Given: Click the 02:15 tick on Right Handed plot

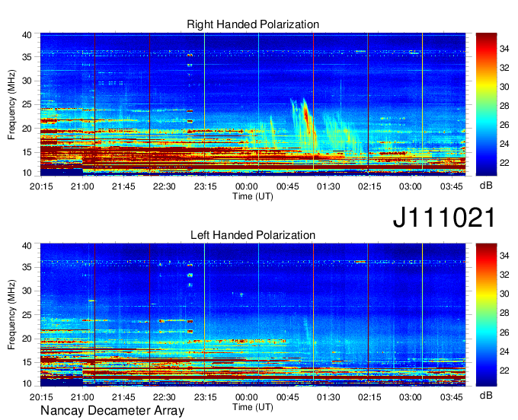Looking at the screenshot, I should (369, 186).
